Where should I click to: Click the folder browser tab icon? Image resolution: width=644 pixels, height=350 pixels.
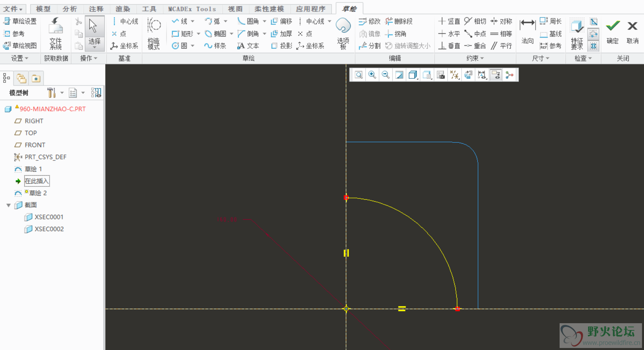[21, 78]
